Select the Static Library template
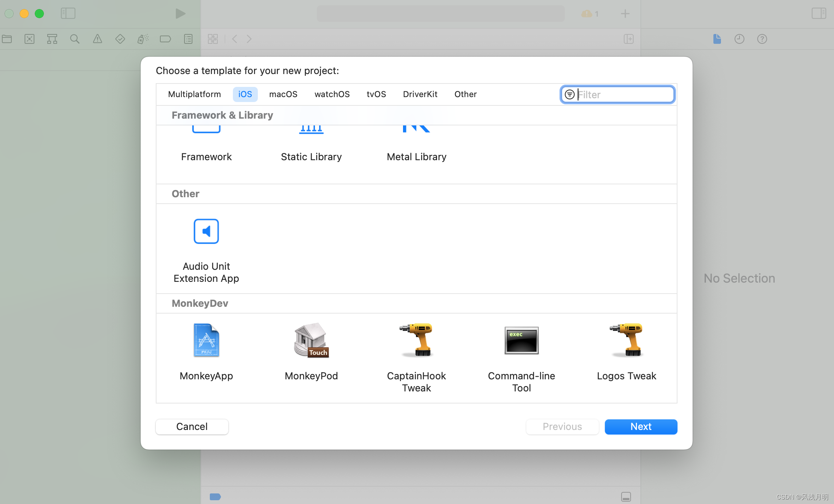 [311, 156]
